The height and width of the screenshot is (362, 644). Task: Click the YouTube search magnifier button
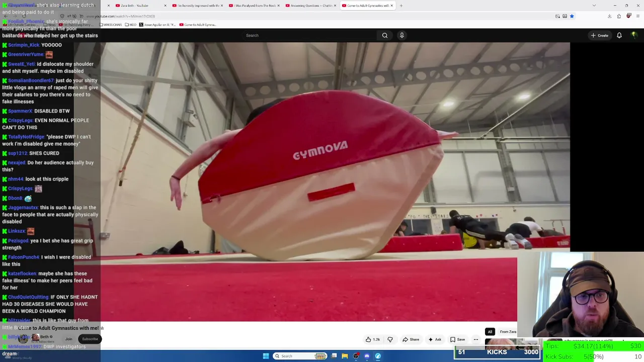[384, 35]
